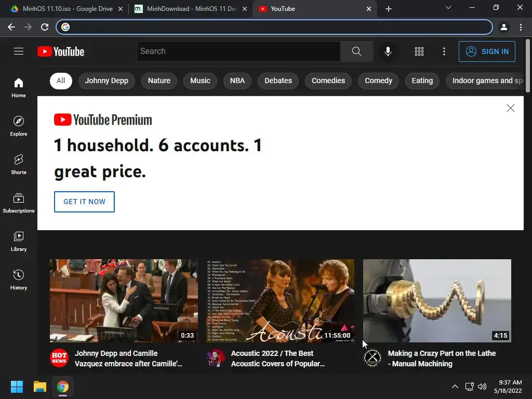Open the network tray icon
Viewport: 532px width, 399px height.
pos(469,387)
